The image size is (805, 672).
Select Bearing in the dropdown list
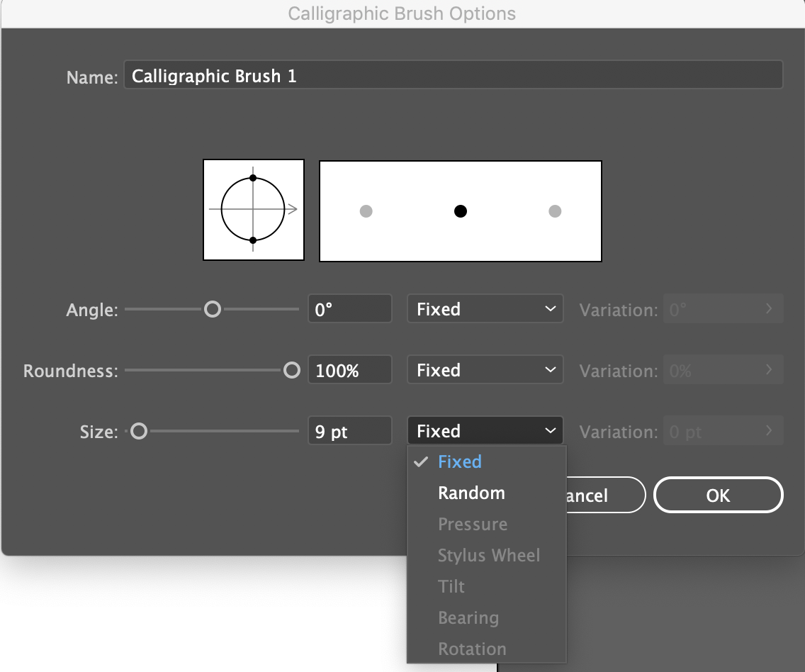tap(468, 618)
